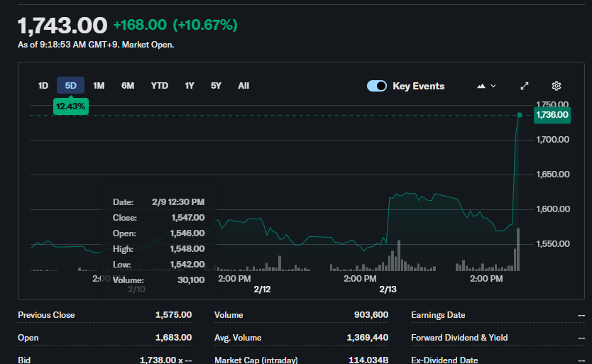Click the green endpoint dot on chart

click(520, 115)
